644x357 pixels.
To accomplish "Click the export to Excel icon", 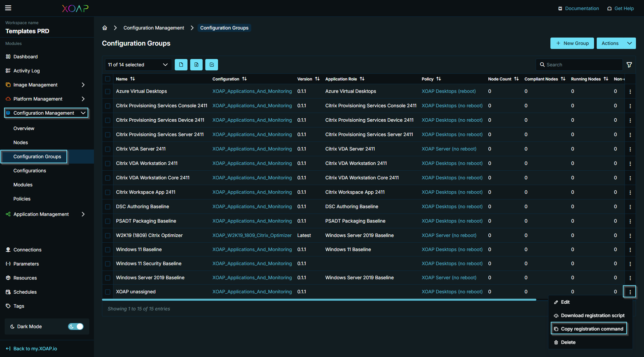I will click(x=196, y=64).
